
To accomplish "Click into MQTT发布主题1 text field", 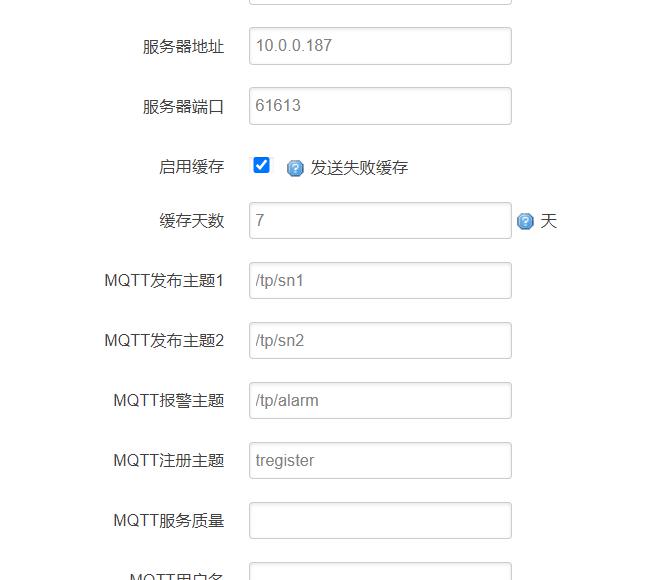I will pos(380,281).
